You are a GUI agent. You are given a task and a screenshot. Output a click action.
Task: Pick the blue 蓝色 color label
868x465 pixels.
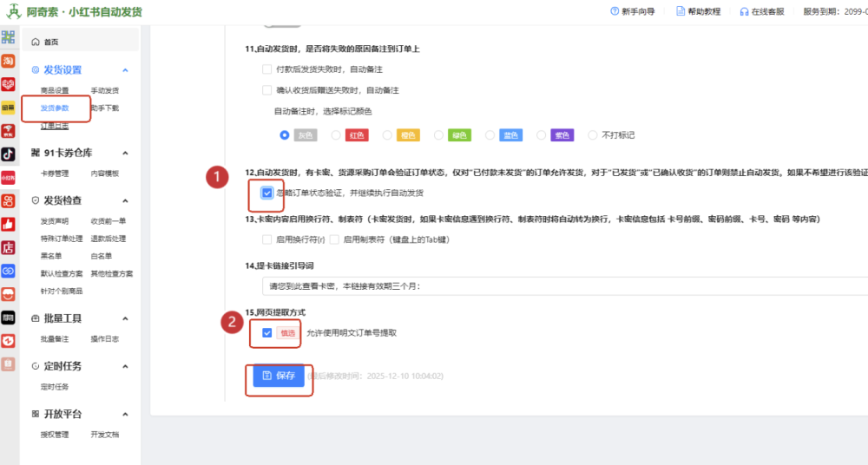click(511, 135)
